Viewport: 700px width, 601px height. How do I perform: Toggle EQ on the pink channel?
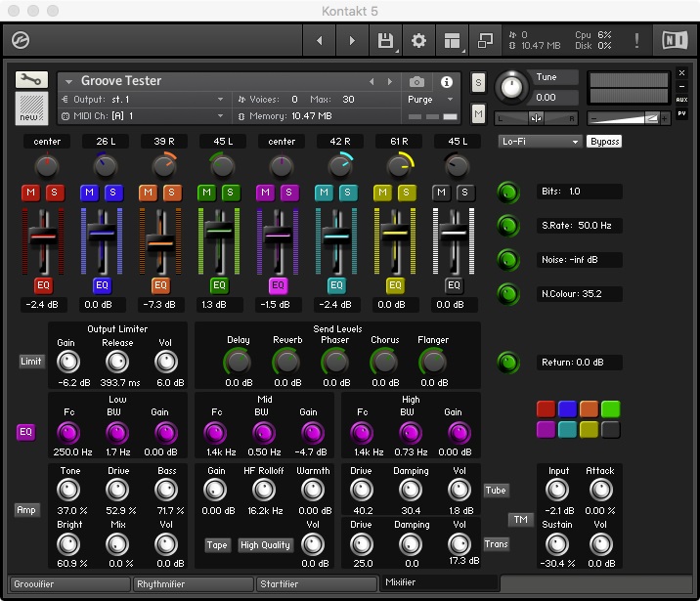(278, 286)
